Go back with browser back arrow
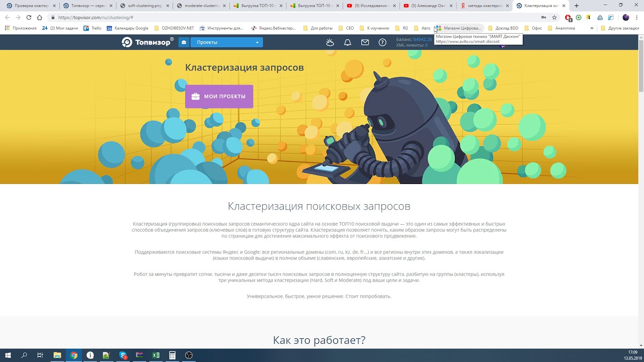Viewport: 644px width, 362px height. [x=7, y=18]
